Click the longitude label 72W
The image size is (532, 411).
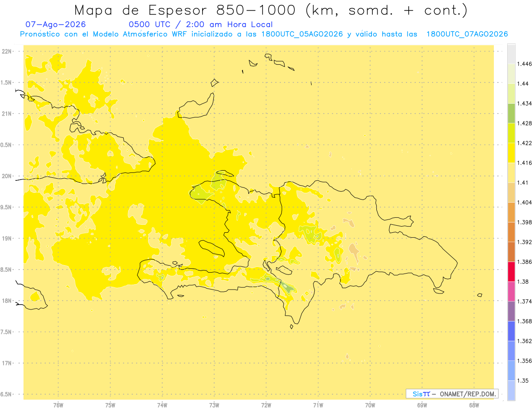pos(266,405)
